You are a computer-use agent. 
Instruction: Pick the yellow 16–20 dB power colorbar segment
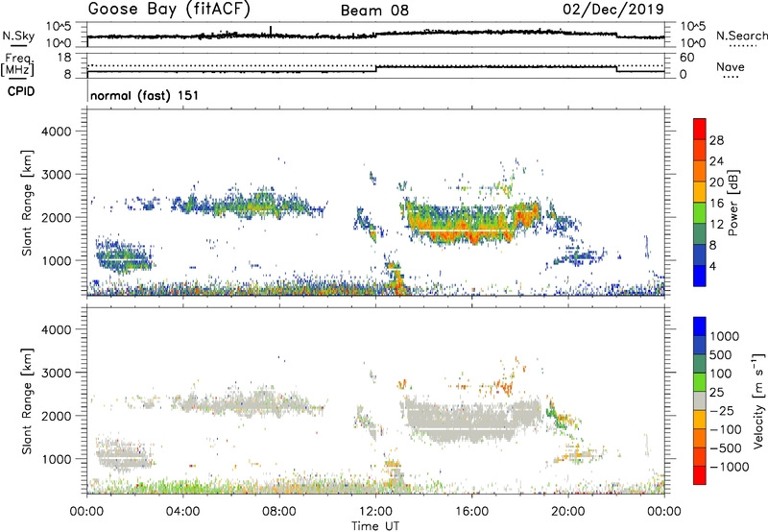[x=700, y=192]
